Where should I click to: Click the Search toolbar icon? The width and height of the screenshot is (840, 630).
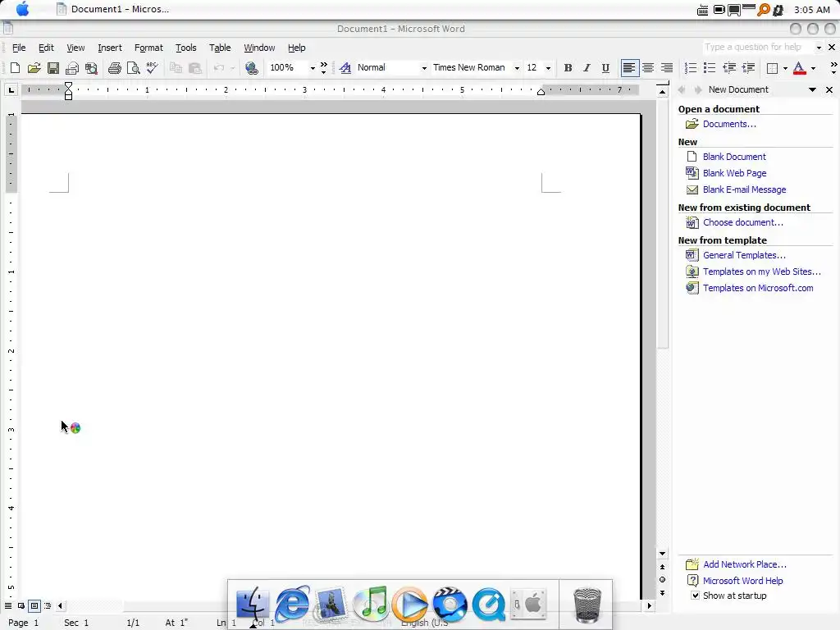coord(92,68)
